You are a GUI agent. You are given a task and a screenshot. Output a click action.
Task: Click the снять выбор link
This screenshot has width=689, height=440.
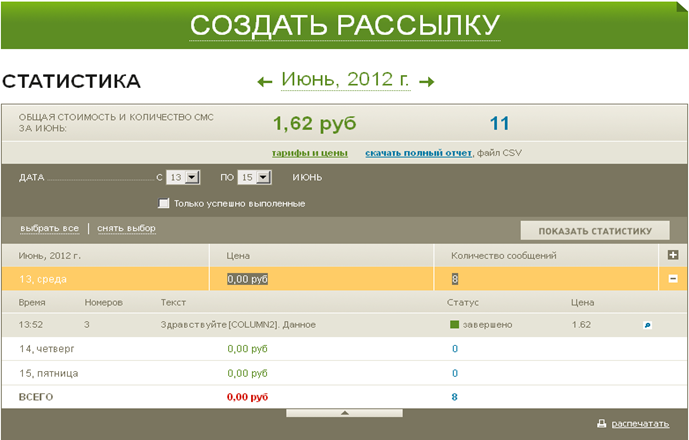[x=126, y=228]
